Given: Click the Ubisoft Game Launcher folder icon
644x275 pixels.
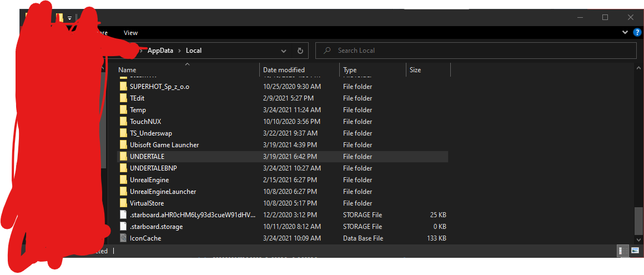Looking at the screenshot, I should (x=123, y=145).
